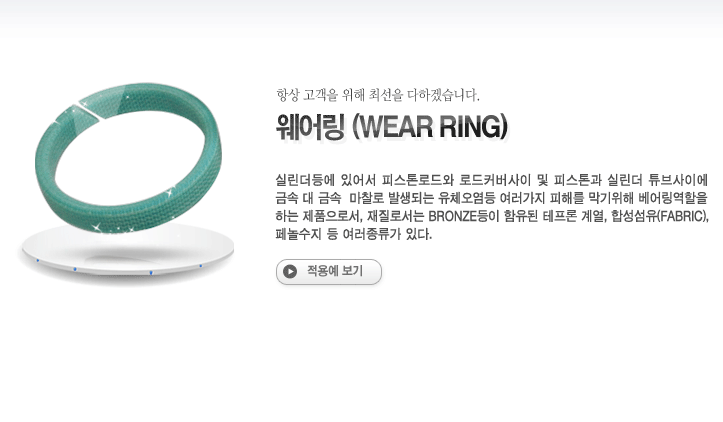Click the Korean title 웨어링
Viewport: 723px width, 422px height.
point(310,127)
